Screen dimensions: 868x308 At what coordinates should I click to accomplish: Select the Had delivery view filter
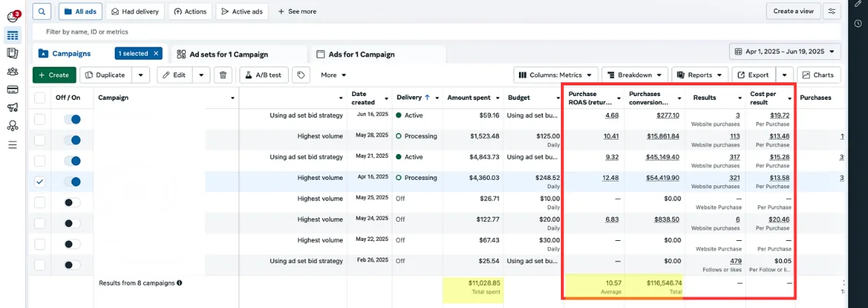(x=135, y=11)
